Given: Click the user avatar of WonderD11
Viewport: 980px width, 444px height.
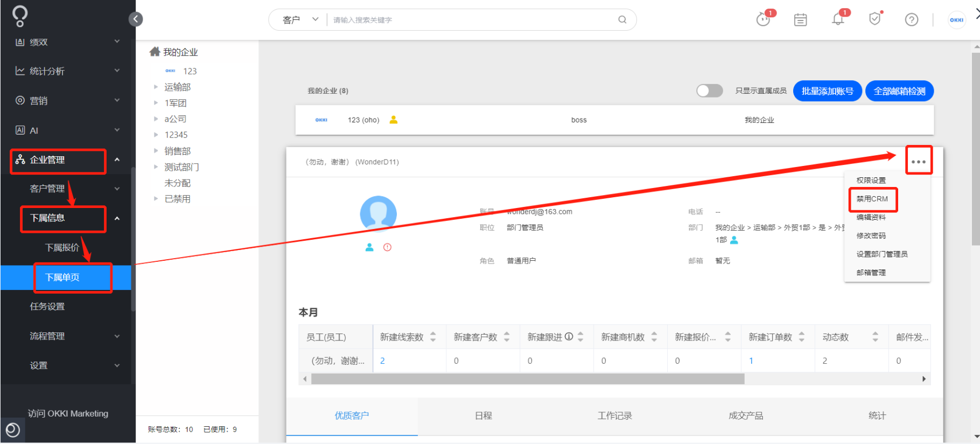Looking at the screenshot, I should (x=379, y=214).
